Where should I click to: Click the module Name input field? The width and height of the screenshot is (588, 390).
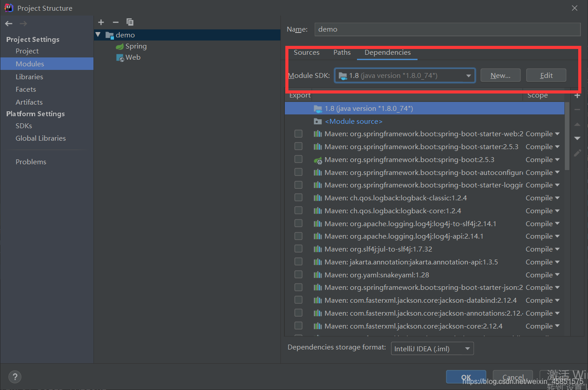pos(447,29)
